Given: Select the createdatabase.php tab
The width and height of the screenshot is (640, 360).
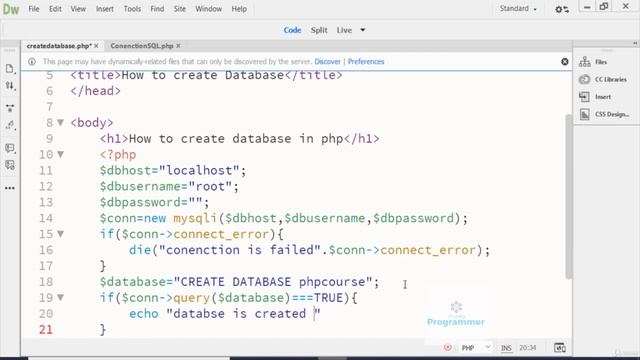Looking at the screenshot, I should 59,46.
